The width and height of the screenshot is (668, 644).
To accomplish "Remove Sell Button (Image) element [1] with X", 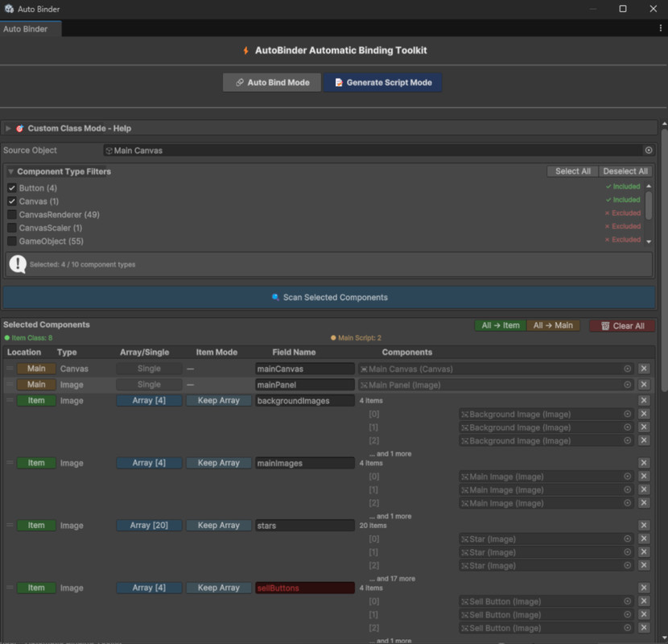I will (x=644, y=615).
